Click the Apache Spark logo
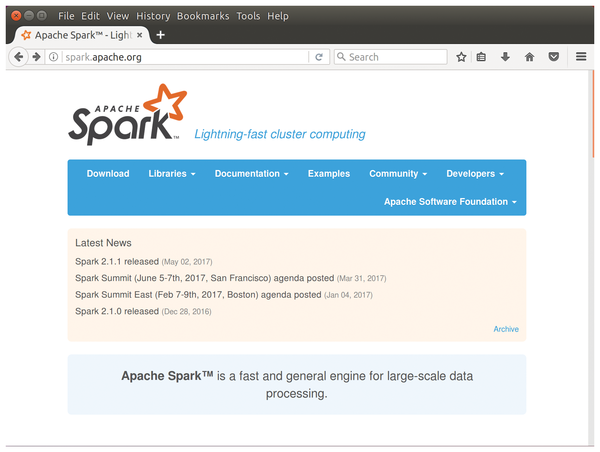Viewport: 600px width, 452px height. click(x=128, y=114)
